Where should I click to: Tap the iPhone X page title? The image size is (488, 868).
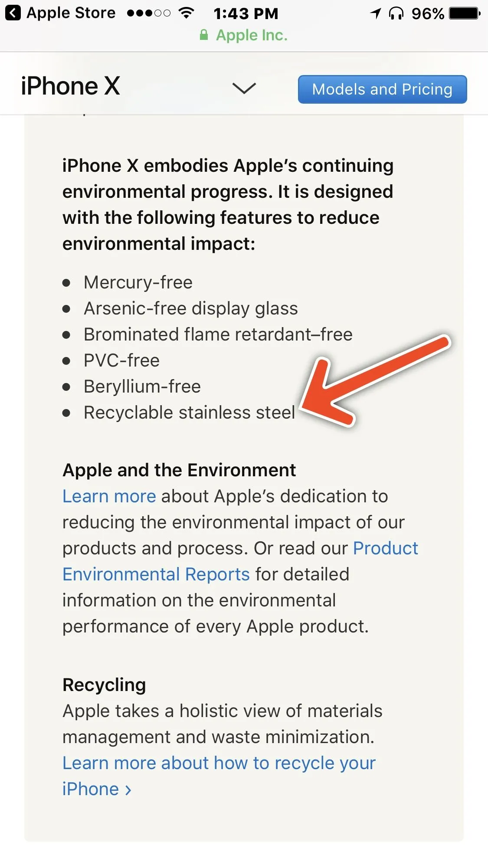coord(70,86)
